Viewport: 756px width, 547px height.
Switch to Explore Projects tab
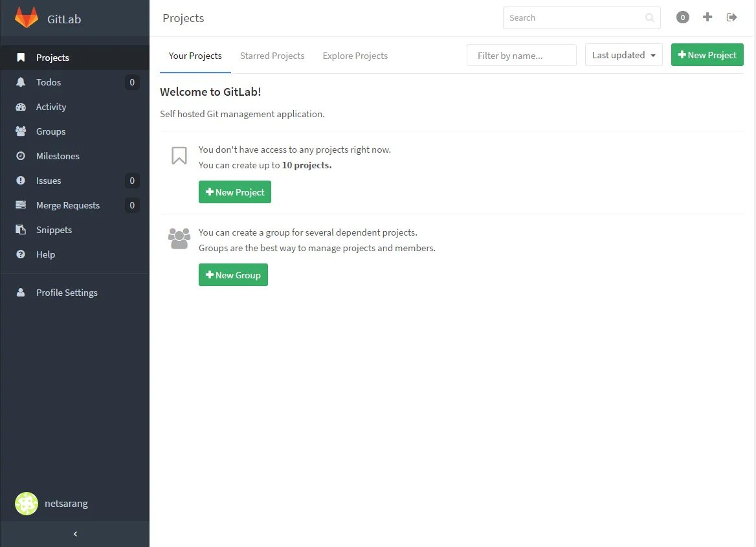coord(355,56)
